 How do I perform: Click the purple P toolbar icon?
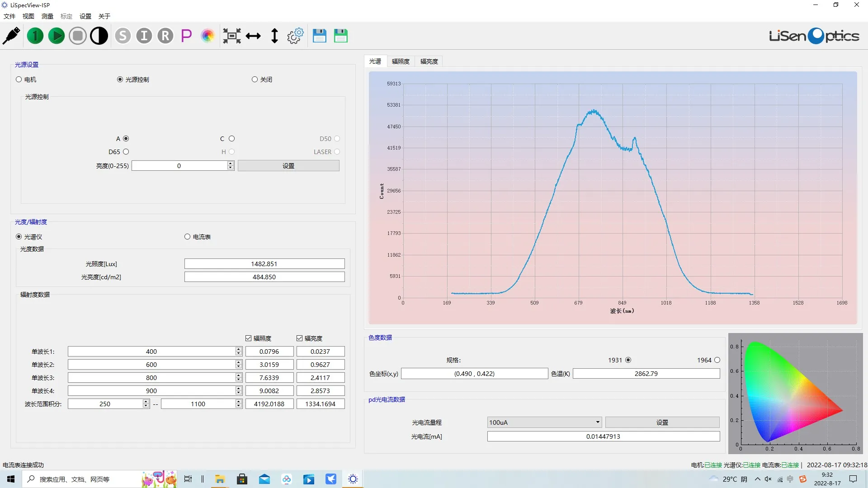click(186, 36)
